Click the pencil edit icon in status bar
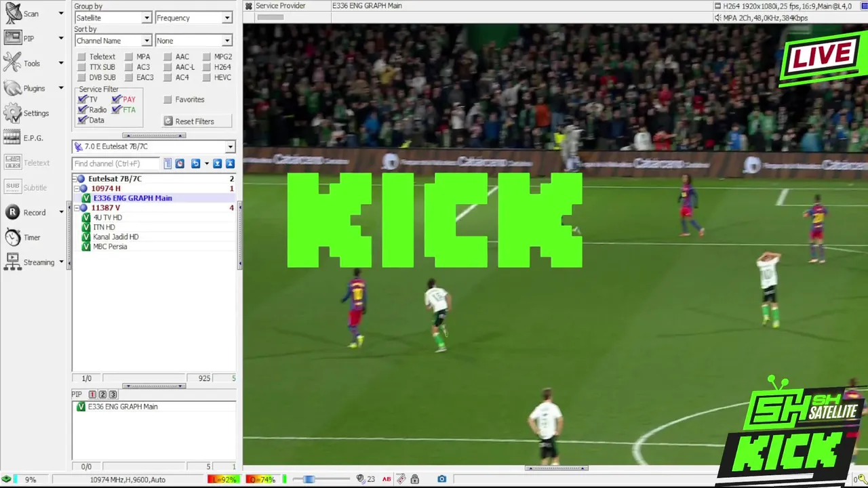Image resolution: width=868 pixels, height=488 pixels. pos(401,479)
